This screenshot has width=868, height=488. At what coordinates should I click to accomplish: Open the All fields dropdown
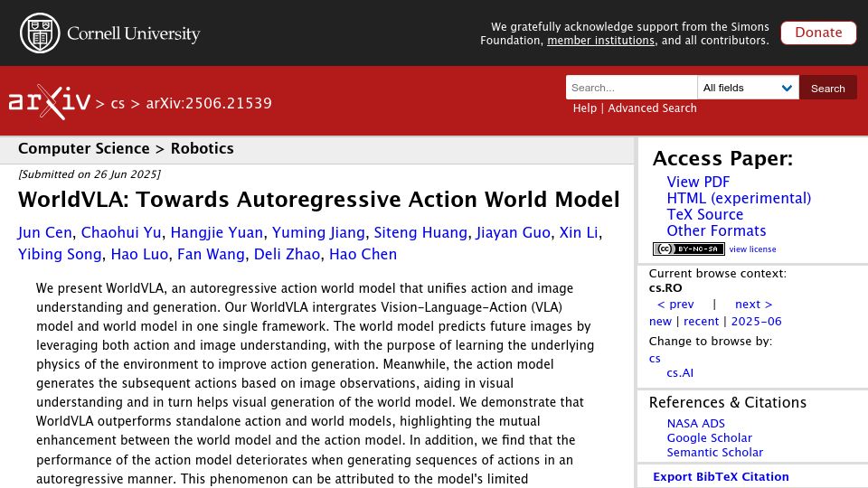coord(748,88)
